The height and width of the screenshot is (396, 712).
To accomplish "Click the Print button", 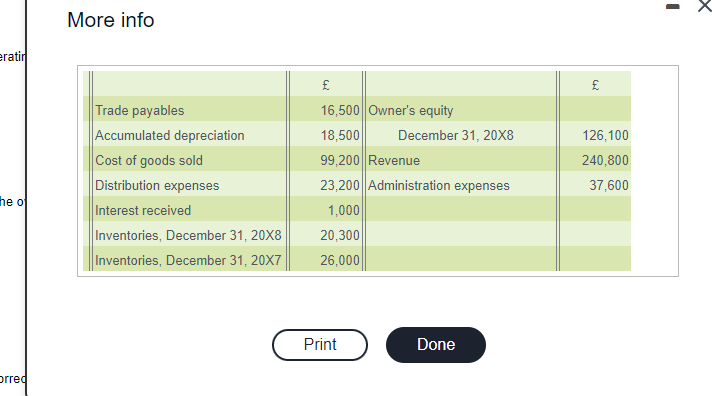I will 320,345.
